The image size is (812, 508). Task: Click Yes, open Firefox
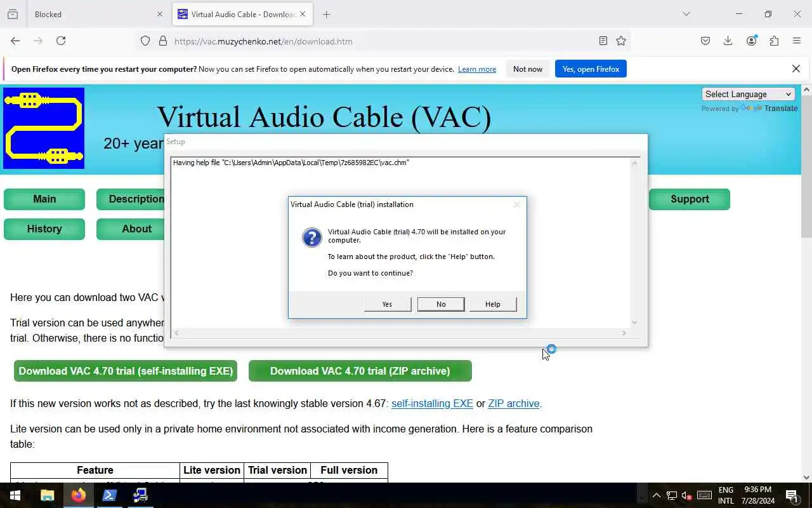591,69
